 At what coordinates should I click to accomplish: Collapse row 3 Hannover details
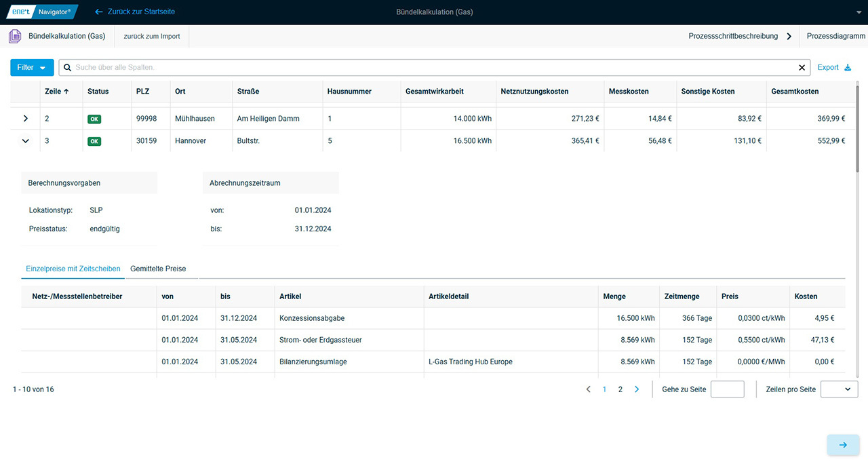26,141
